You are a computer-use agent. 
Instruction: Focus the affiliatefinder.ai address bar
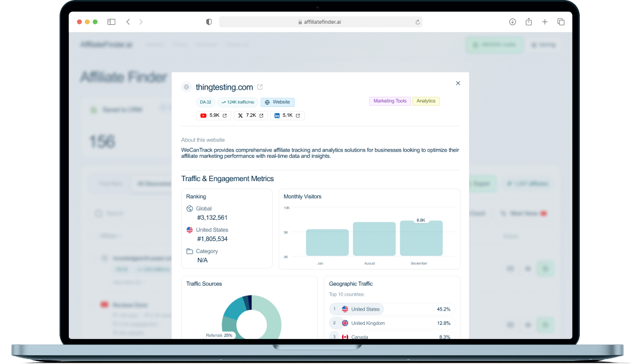[321, 22]
